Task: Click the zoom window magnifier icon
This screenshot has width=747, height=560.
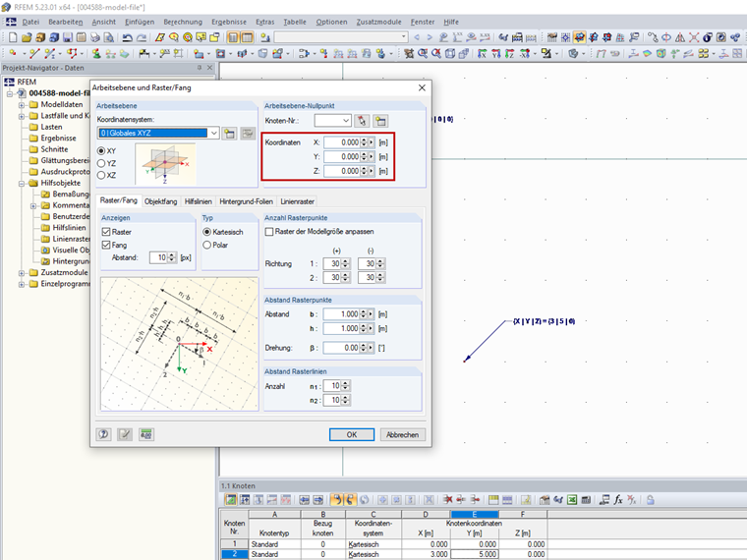Action: point(423,53)
